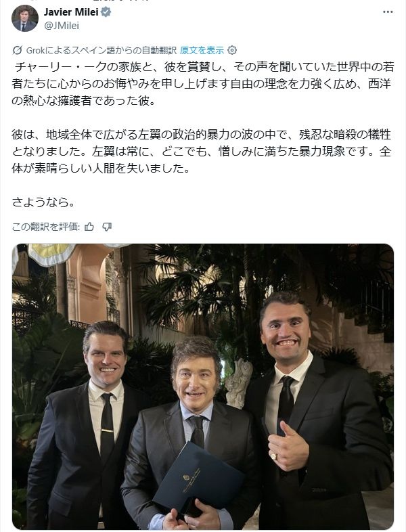This screenshot has width=406, height=532.
Task: Rate the translation with thumbs down
Action: [107, 227]
